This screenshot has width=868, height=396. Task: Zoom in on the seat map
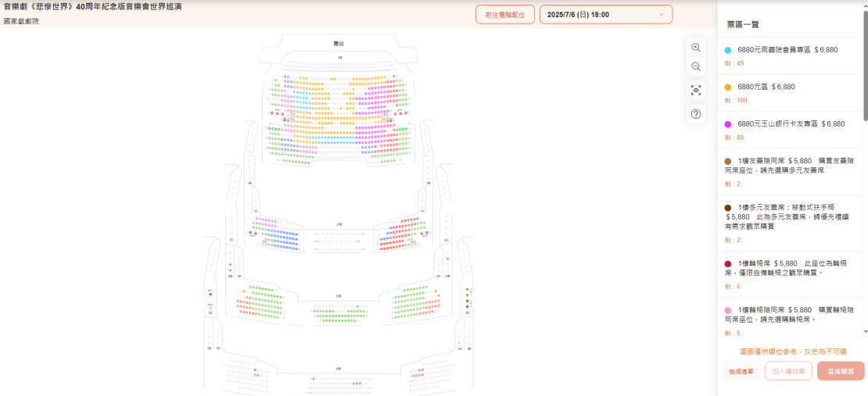(x=696, y=48)
